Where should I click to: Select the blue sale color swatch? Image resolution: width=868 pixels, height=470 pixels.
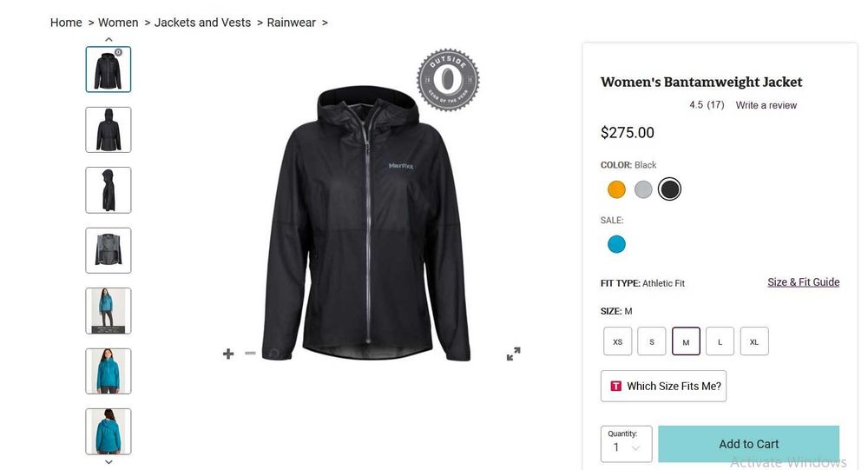pos(616,244)
